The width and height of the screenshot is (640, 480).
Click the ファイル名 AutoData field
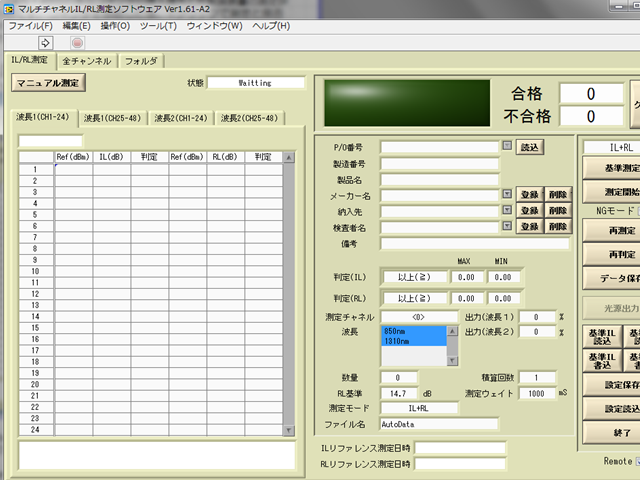[x=439, y=424]
